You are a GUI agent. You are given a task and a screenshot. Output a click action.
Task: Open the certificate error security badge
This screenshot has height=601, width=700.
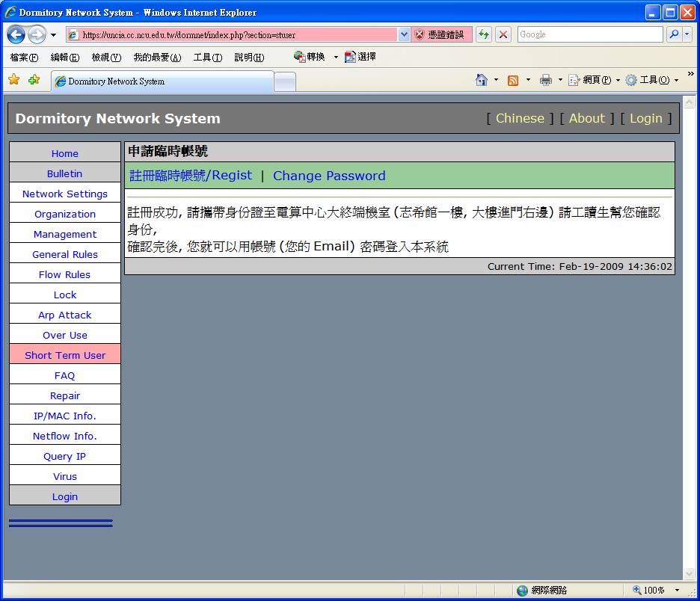439,34
